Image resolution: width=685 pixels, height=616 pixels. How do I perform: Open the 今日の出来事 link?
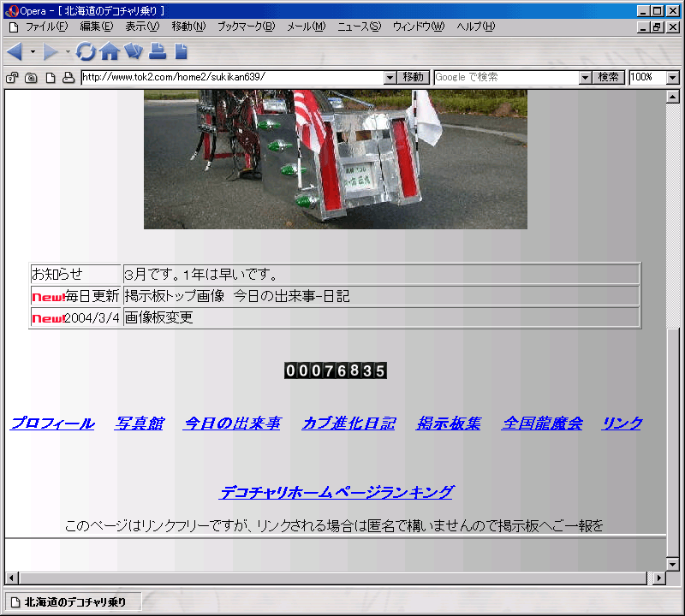232,423
